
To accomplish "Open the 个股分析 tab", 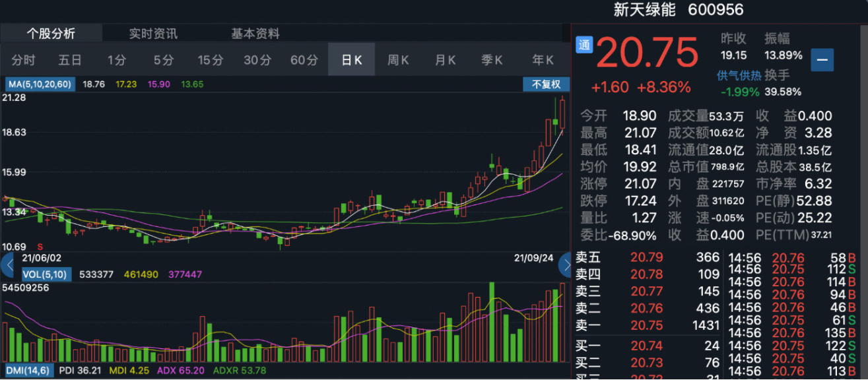I will point(51,34).
